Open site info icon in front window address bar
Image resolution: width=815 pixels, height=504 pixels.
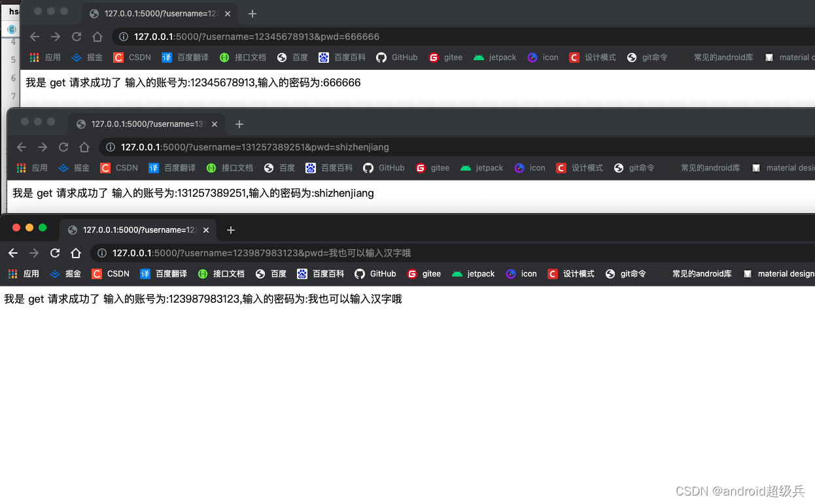[x=101, y=253]
